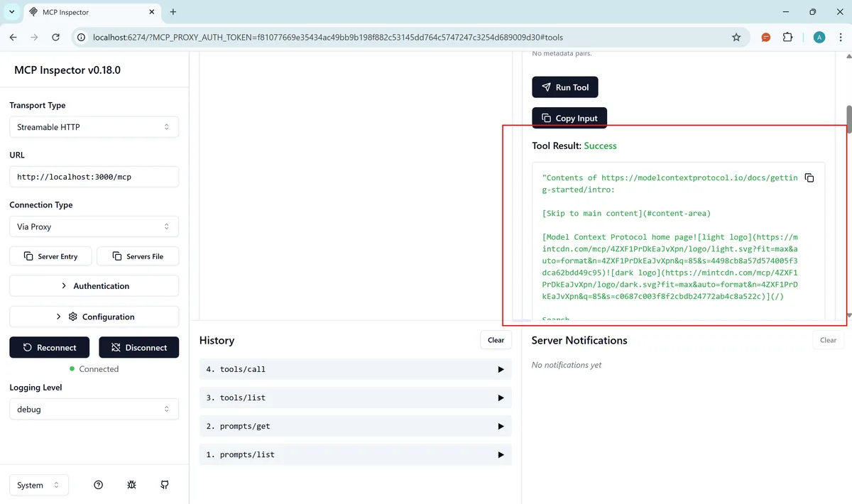Copy the tool result with copy icon
This screenshot has height=504, width=852.
pos(809,177)
